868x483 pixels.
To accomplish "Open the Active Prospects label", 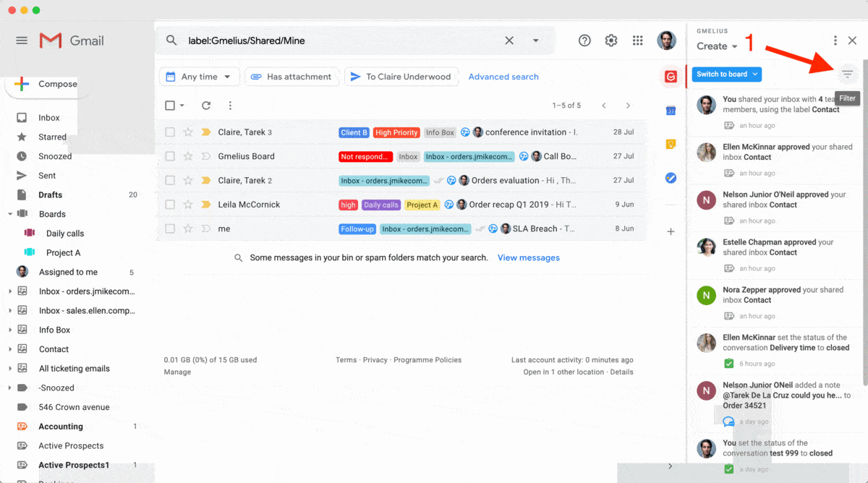I will (x=71, y=445).
